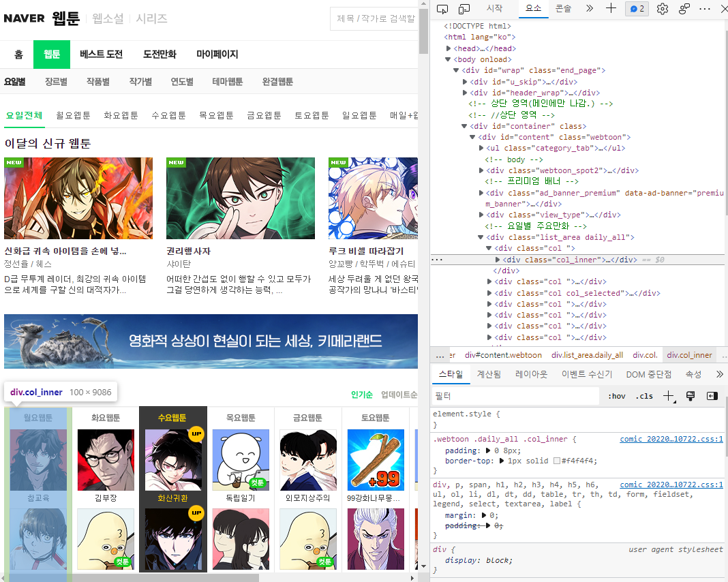Add new style rule plus icon

click(669, 396)
